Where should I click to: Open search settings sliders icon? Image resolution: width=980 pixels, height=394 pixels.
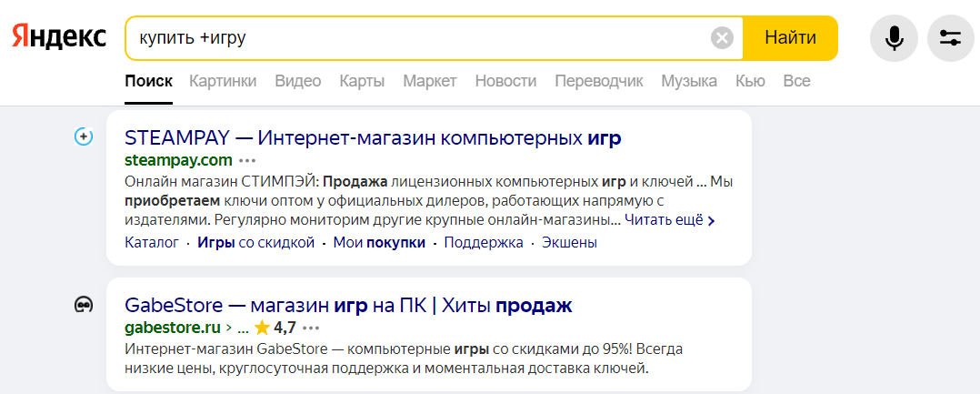(951, 38)
